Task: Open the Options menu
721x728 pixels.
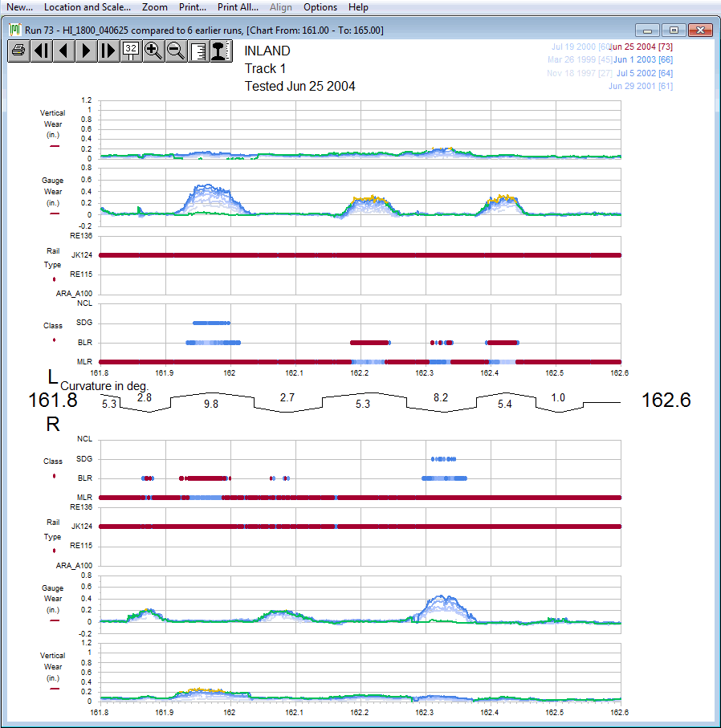Action: tap(320, 7)
